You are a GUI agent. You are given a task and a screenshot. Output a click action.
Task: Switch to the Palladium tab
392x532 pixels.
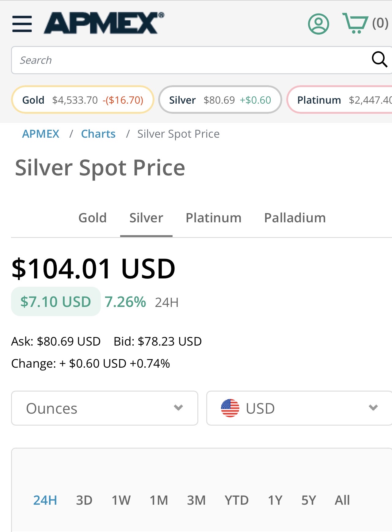click(295, 218)
